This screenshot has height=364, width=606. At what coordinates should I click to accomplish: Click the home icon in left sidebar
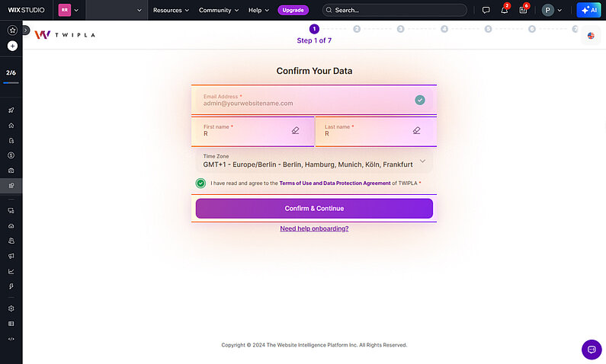click(x=11, y=126)
